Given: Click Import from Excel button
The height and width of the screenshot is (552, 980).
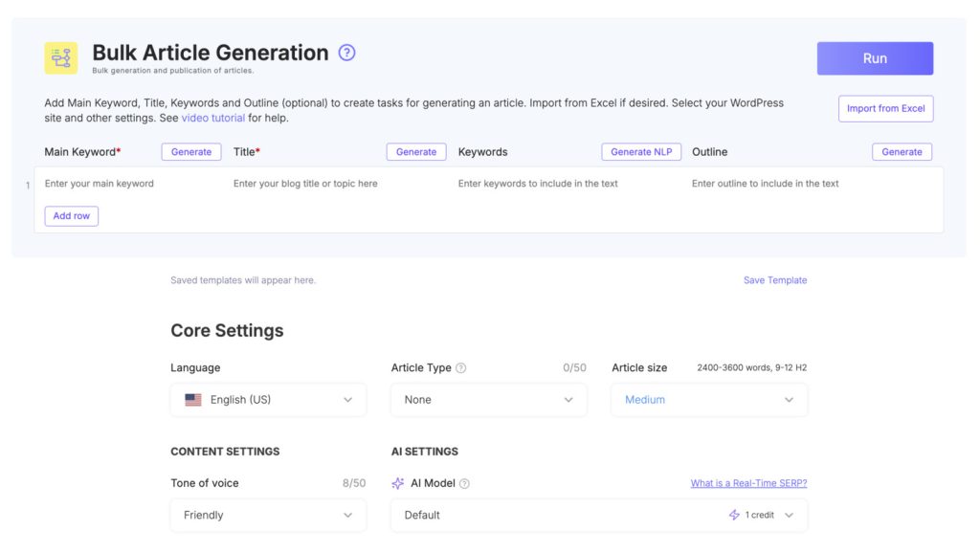Looking at the screenshot, I should pyautogui.click(x=885, y=109).
